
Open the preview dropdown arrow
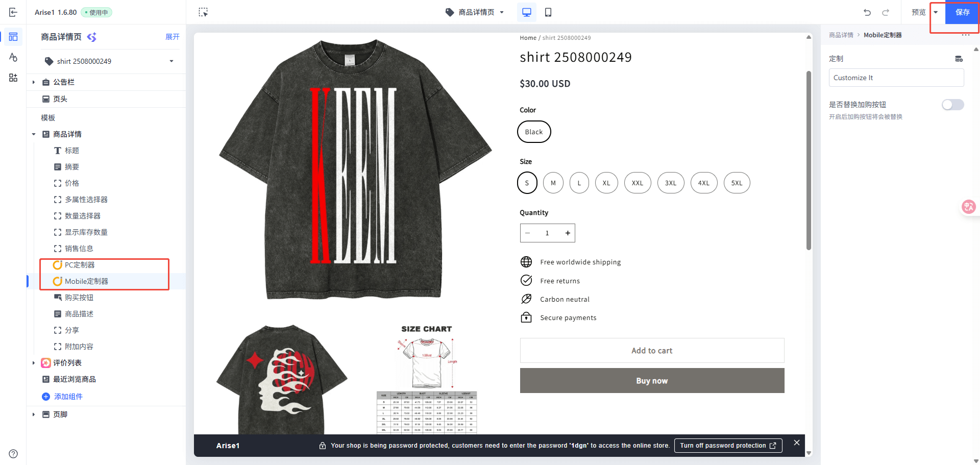click(936, 12)
